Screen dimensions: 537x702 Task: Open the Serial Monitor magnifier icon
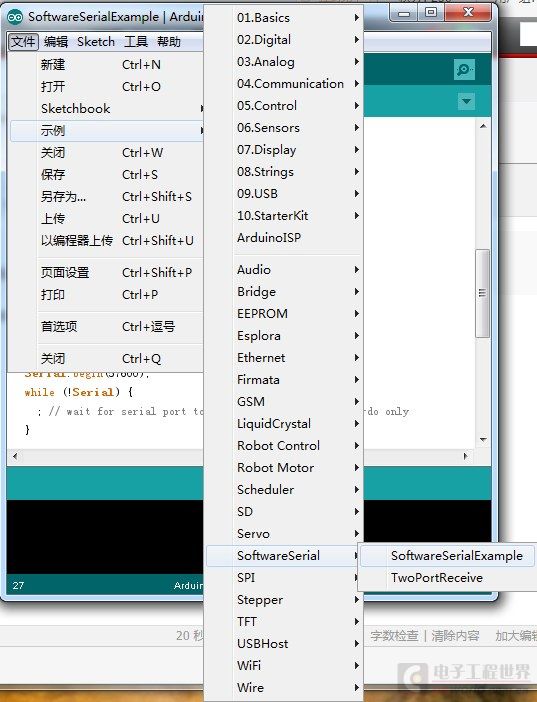(x=464, y=69)
